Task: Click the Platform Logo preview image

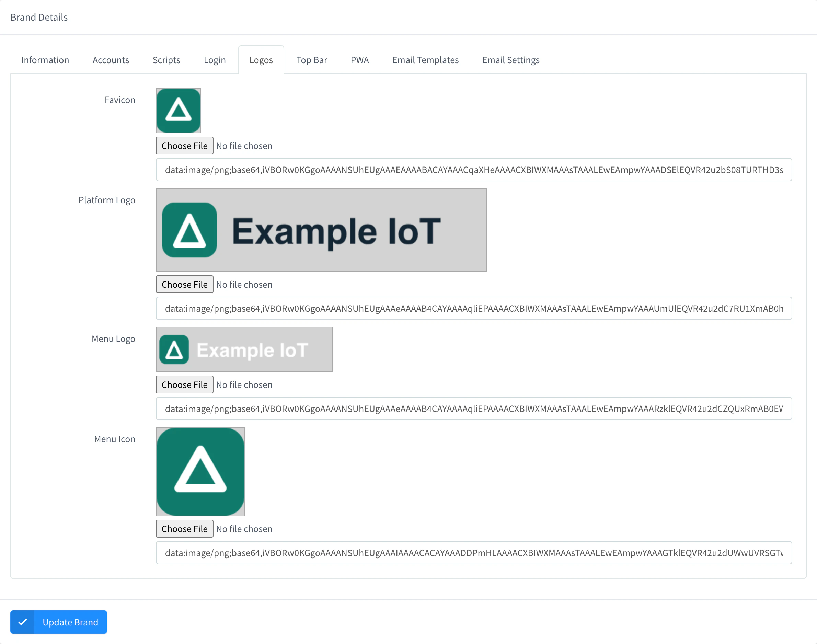Action: coord(321,230)
